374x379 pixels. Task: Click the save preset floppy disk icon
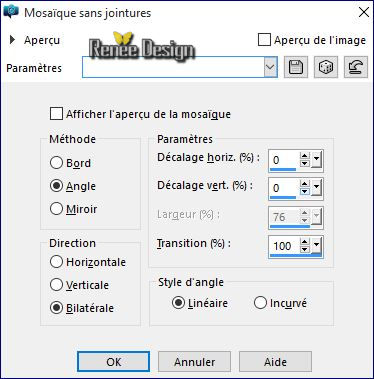click(x=295, y=67)
